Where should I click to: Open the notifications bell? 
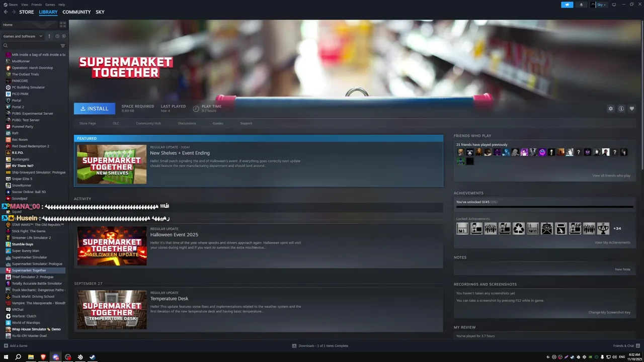coord(581,5)
